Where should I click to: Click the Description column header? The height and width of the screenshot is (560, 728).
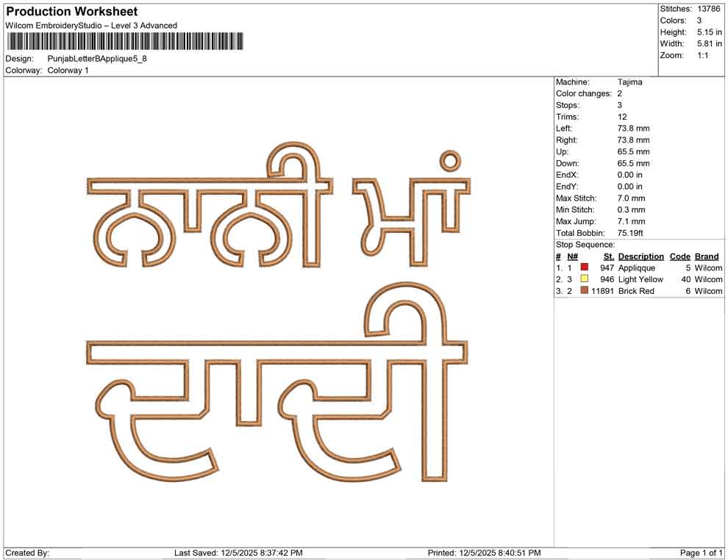pos(641,256)
